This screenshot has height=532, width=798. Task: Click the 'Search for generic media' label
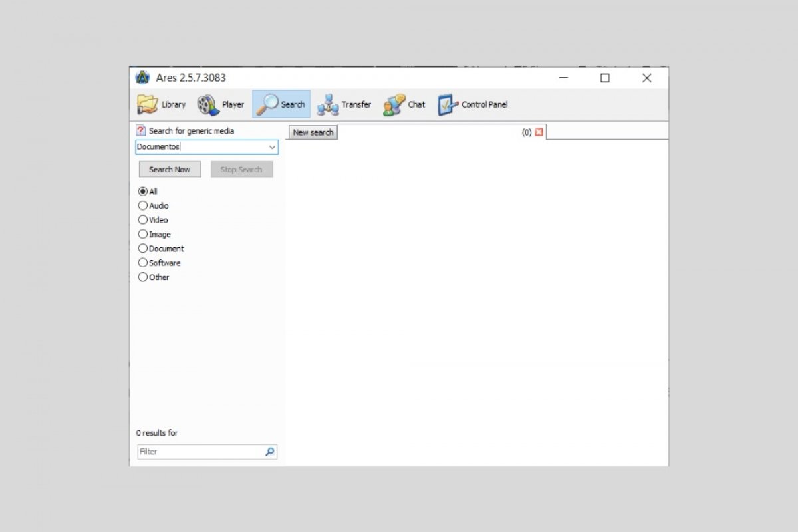point(192,131)
